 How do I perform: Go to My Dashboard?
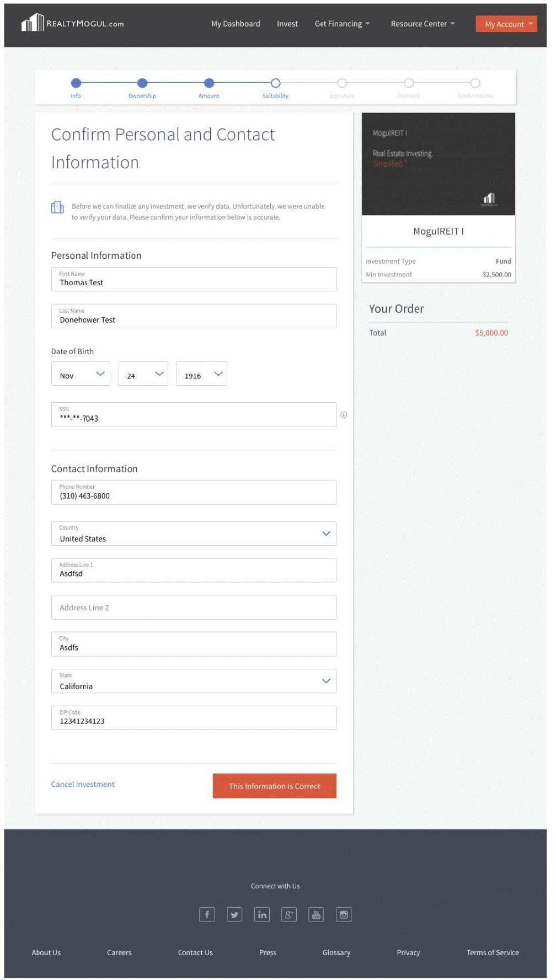pyautogui.click(x=236, y=24)
